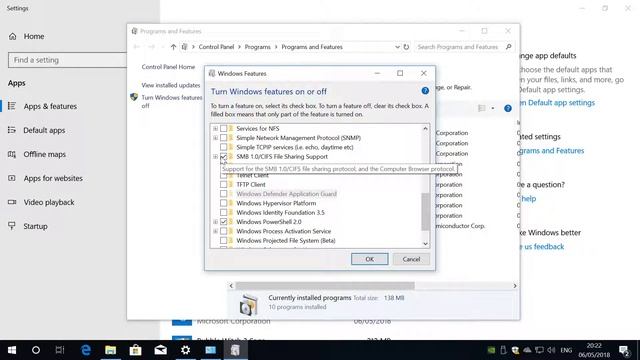Screen dimensions: 640x360
Task: Click the Find a setting search box
Action: click(67, 60)
